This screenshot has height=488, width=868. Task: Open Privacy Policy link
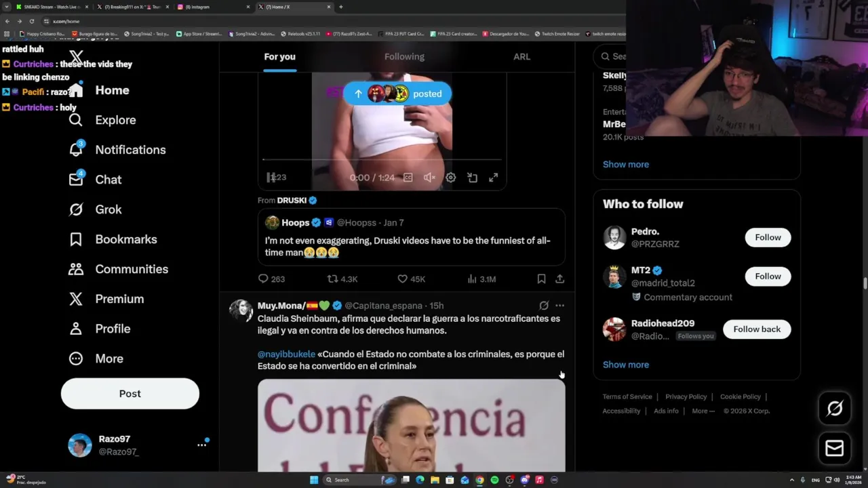point(686,396)
